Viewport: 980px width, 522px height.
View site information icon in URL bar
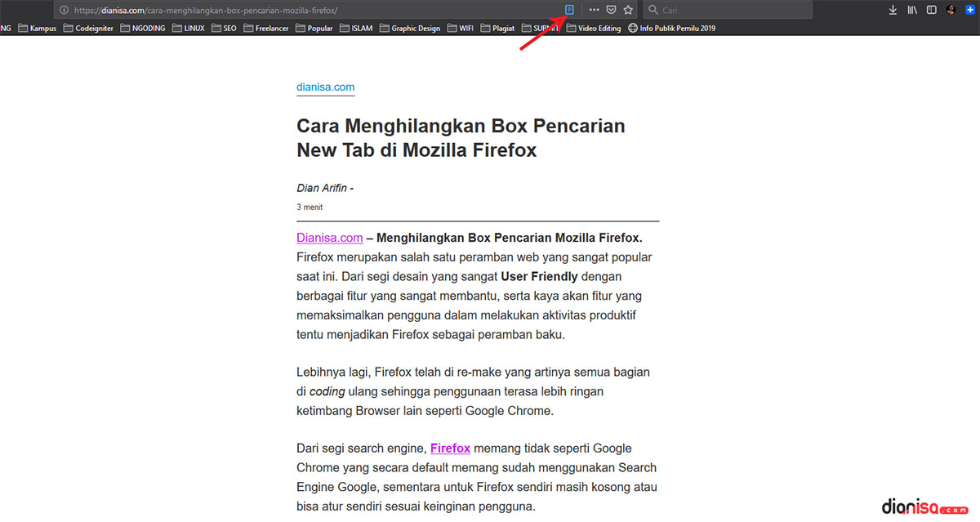tap(64, 10)
